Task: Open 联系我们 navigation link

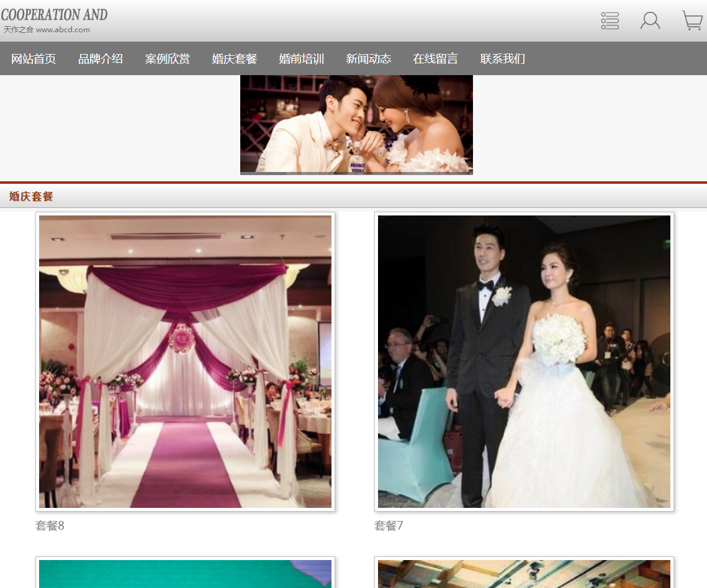Action: [x=503, y=58]
